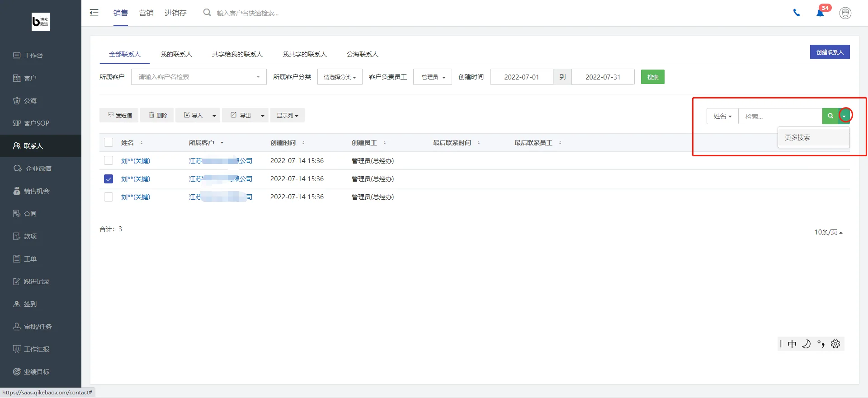
Task: Click the green 搜索 button
Action: (x=653, y=77)
